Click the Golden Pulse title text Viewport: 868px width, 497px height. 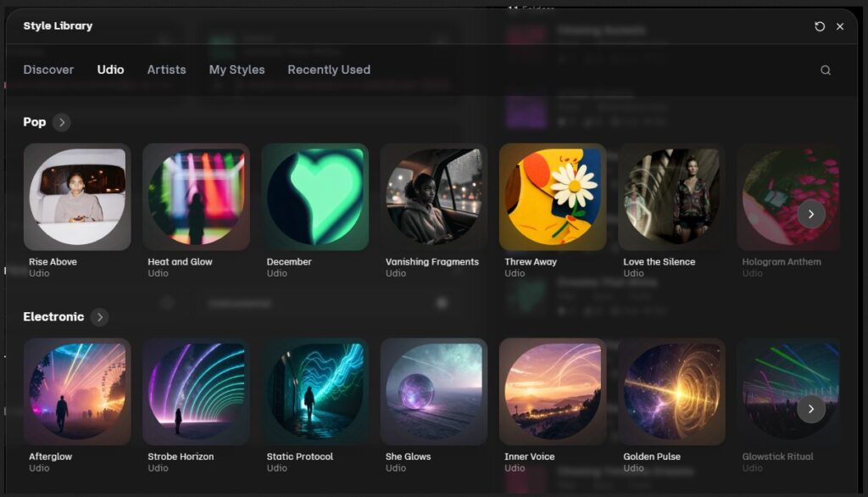tap(652, 456)
